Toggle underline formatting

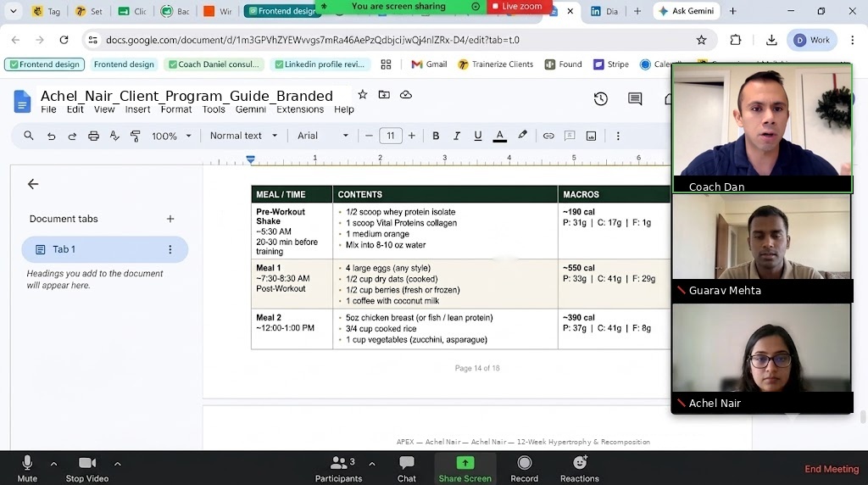click(478, 136)
